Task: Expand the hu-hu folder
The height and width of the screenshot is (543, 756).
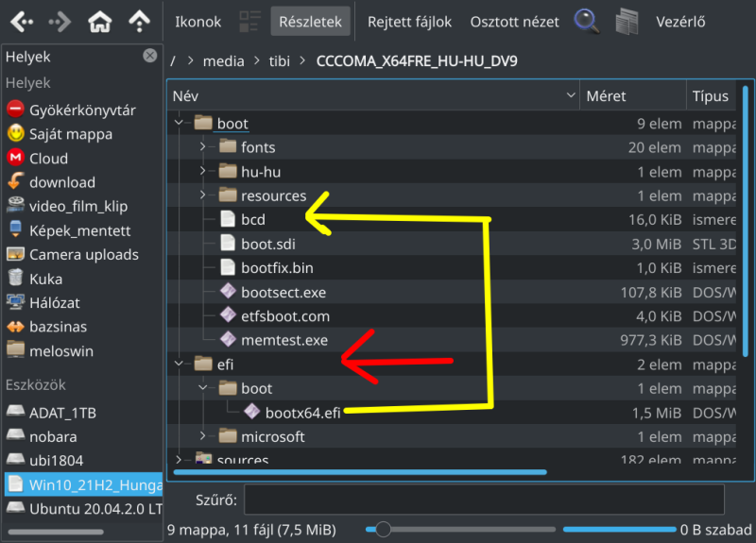Action: click(x=202, y=171)
